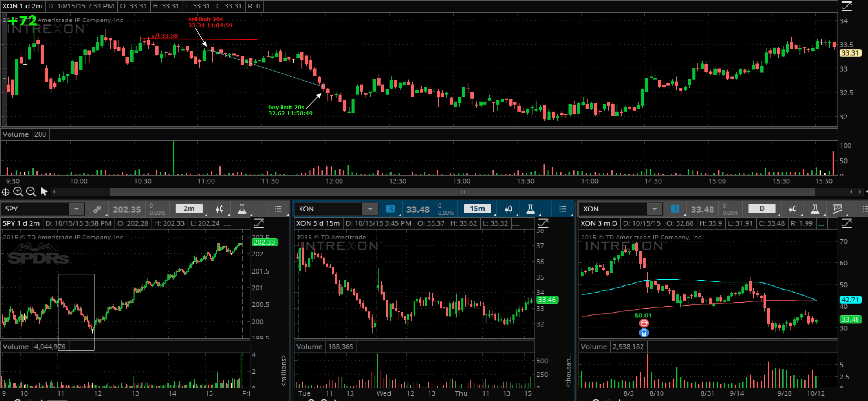Expand truncated SPY chart header ellipsis
The image size is (868, 401).
point(227,224)
